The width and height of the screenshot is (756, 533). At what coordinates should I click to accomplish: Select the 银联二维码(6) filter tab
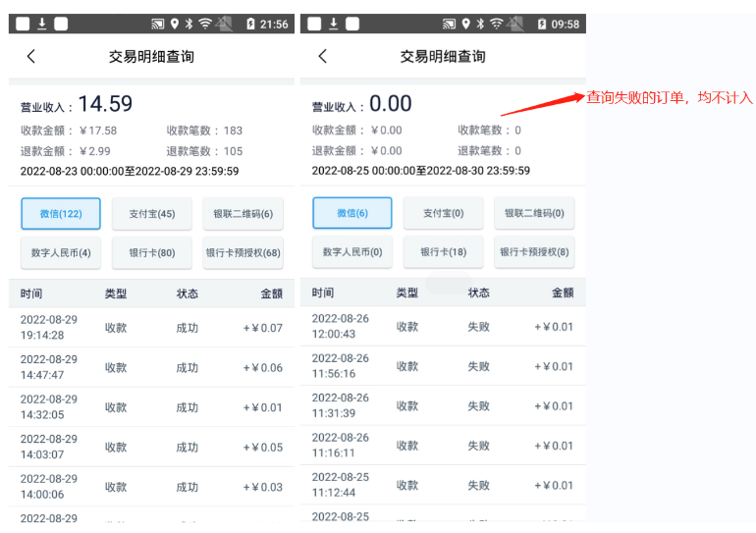pos(243,213)
